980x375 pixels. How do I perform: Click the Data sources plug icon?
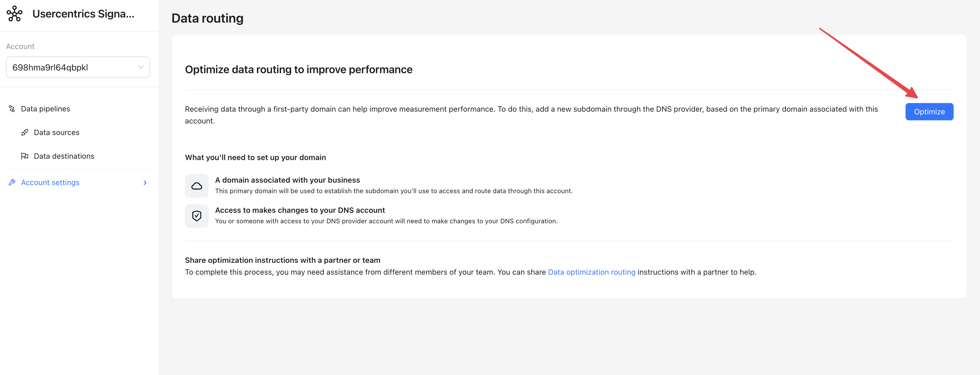[25, 132]
